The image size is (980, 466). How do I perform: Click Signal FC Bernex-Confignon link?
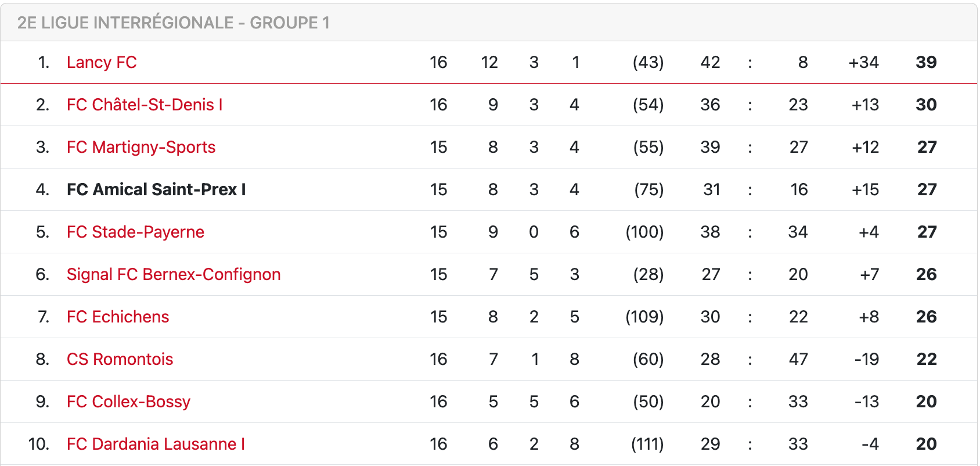click(x=174, y=274)
